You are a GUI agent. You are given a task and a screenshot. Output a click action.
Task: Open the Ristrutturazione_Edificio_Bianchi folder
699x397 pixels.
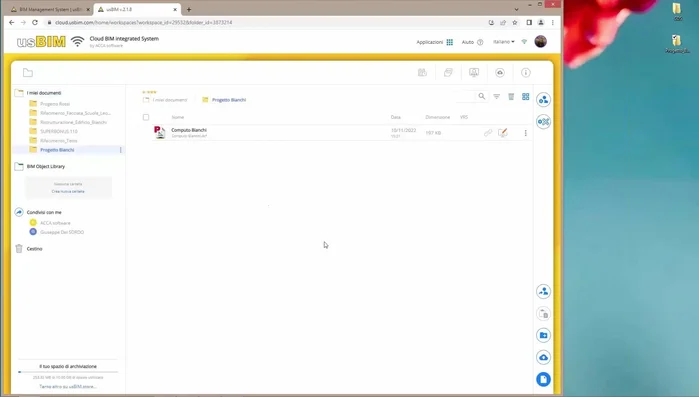74,122
